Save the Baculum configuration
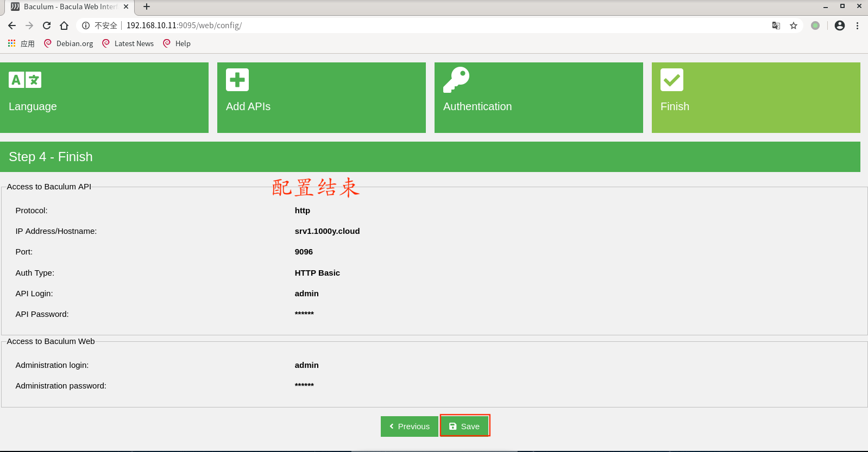The width and height of the screenshot is (868, 452). point(464,426)
